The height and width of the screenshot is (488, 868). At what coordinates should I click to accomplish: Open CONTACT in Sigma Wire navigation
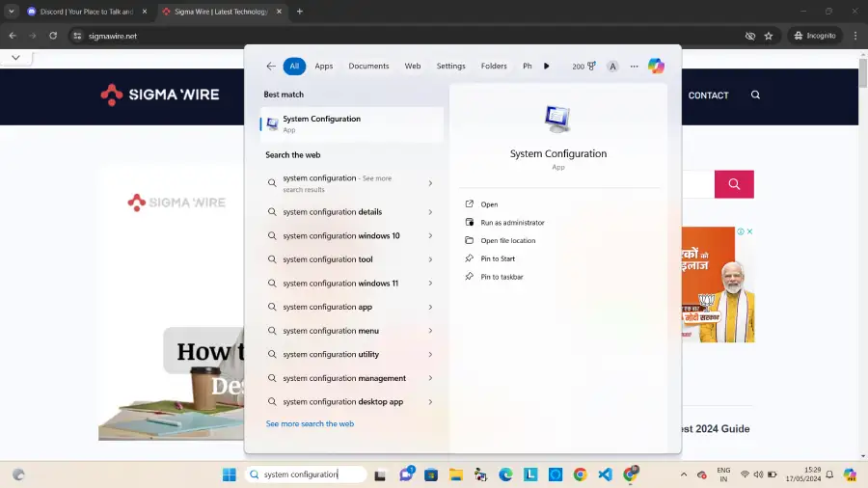tap(708, 95)
